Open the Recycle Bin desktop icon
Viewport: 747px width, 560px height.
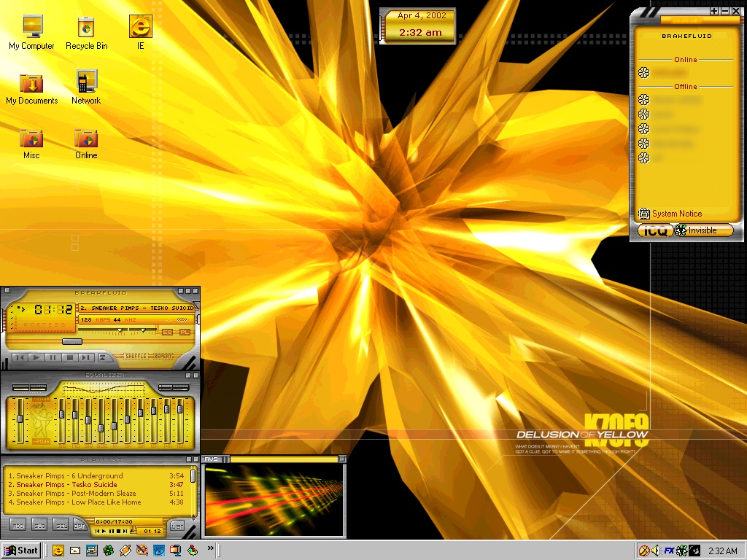(86, 28)
